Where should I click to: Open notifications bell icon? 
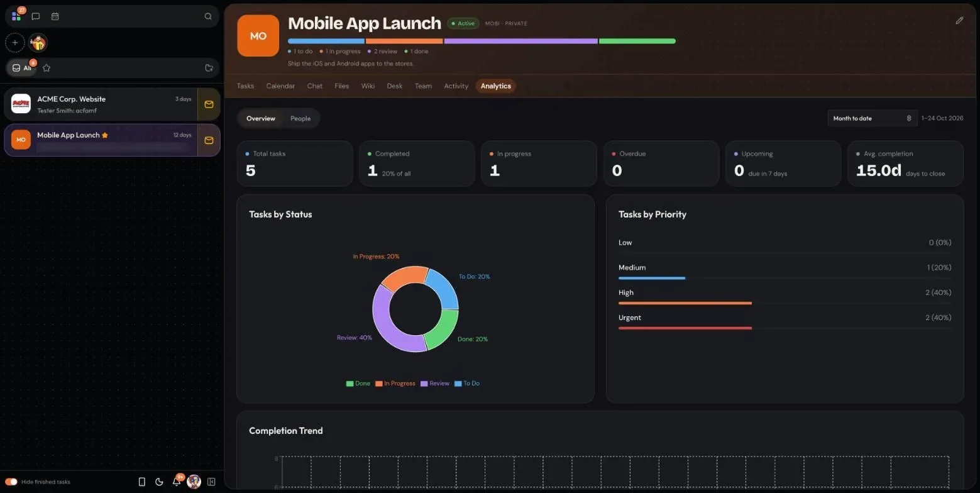pos(177,482)
